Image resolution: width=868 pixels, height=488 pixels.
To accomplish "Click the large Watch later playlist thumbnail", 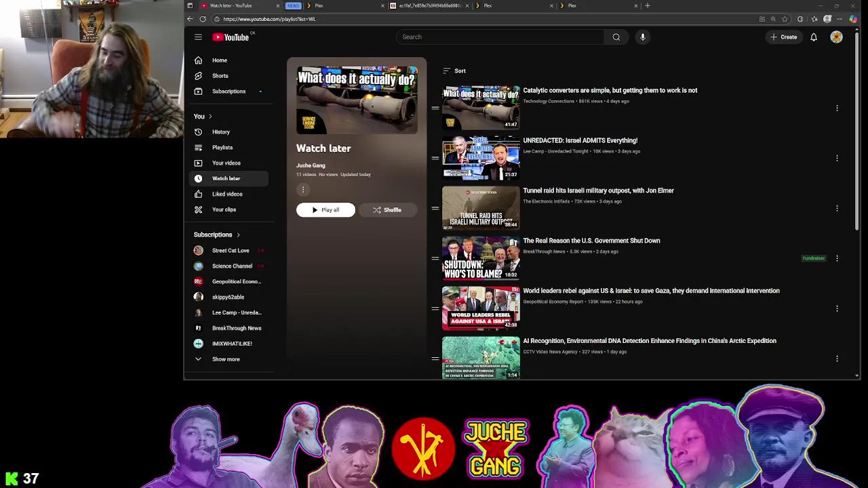I will click(357, 100).
